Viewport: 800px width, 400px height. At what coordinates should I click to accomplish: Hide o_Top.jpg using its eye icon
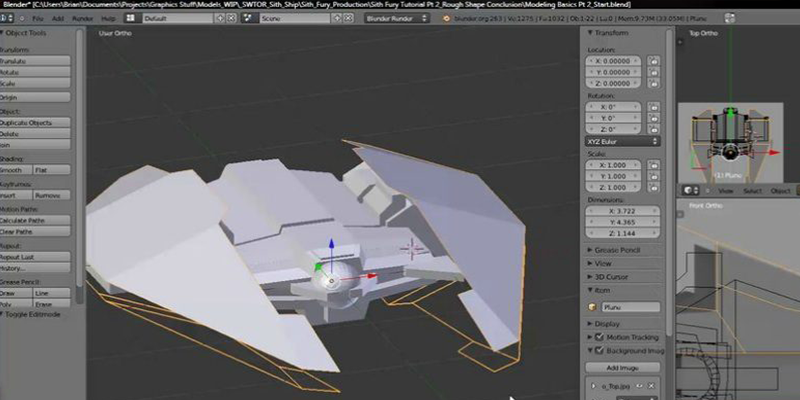coord(639,386)
